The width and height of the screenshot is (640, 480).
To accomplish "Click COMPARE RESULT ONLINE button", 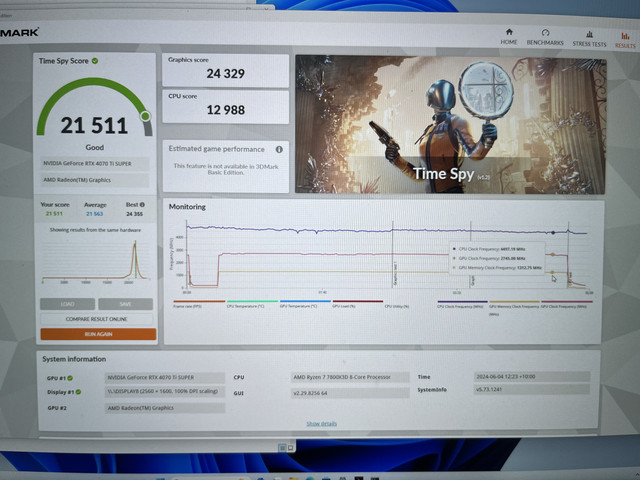I will tap(97, 319).
